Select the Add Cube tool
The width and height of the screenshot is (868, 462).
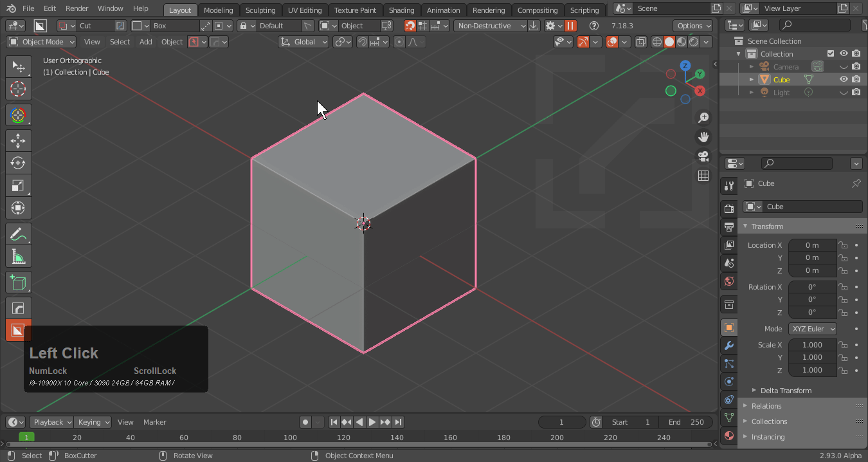pos(18,282)
